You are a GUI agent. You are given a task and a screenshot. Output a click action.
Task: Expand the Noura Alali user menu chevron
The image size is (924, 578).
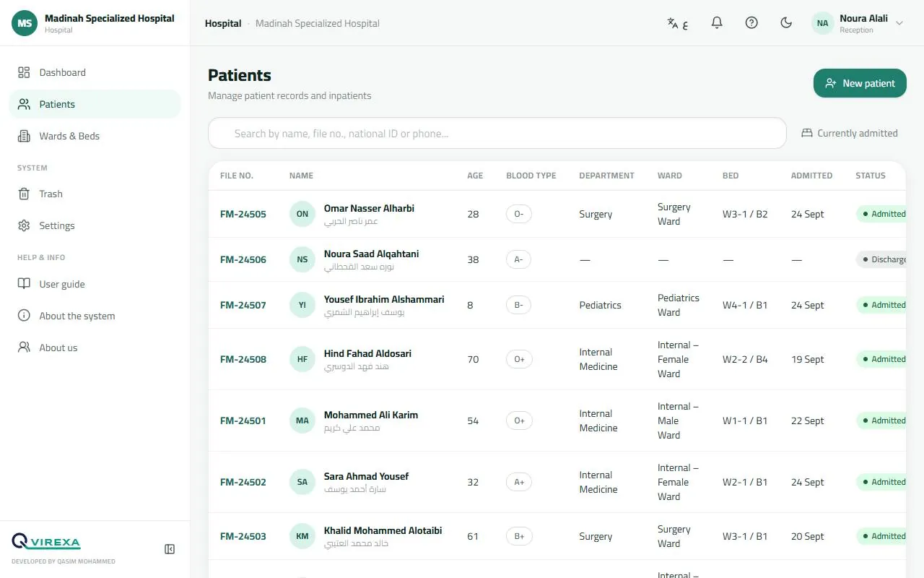coord(899,23)
